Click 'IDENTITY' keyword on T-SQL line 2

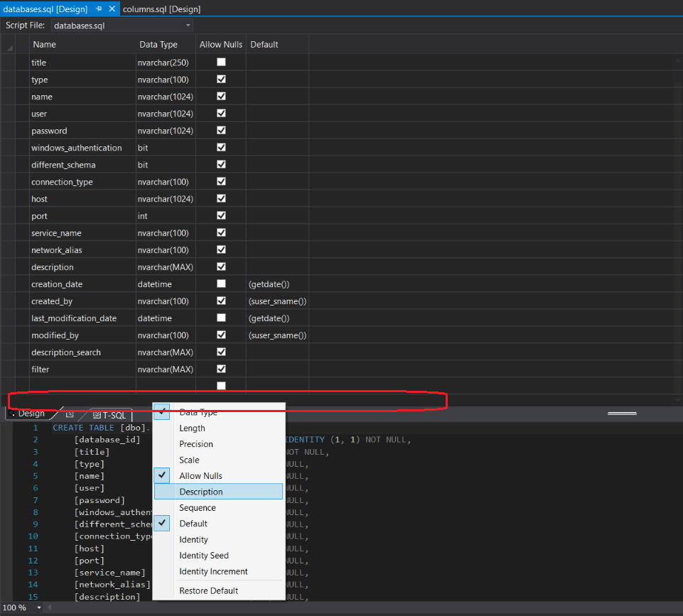[x=305, y=440]
